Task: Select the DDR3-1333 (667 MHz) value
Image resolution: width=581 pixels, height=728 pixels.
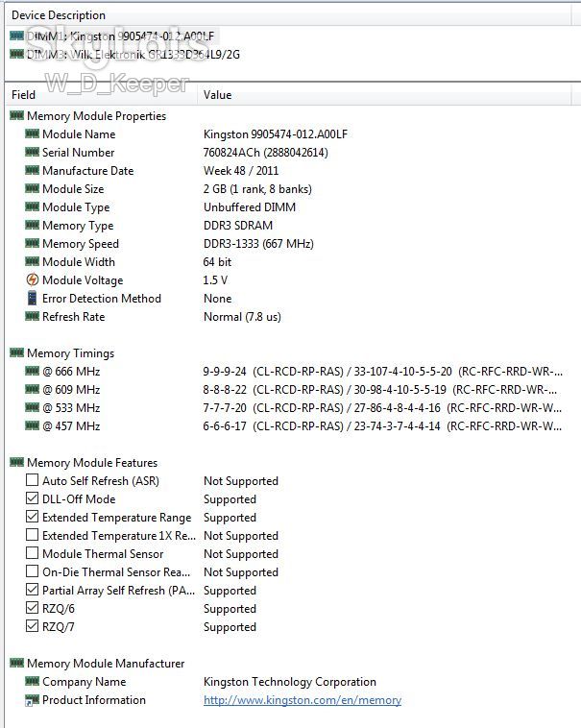Action: click(258, 244)
